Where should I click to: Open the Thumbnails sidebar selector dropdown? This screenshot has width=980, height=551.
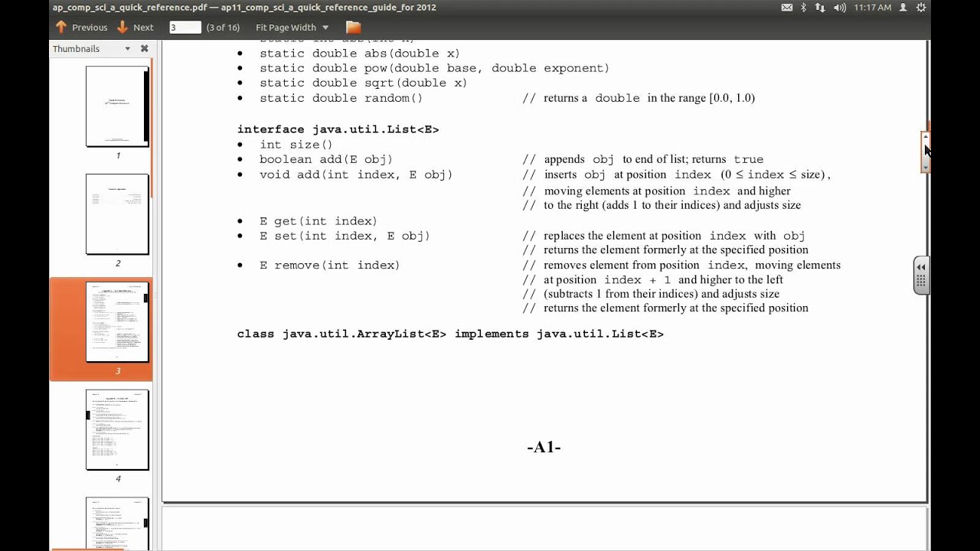(127, 48)
